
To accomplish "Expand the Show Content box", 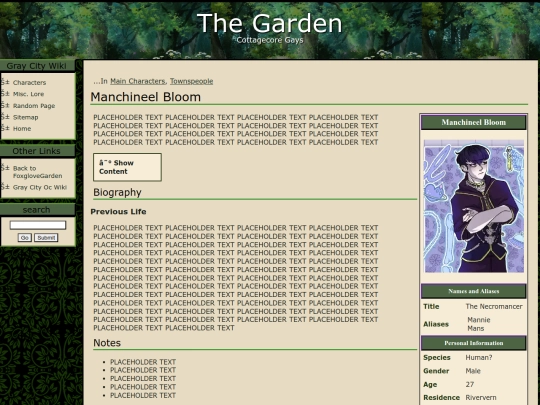I will click(x=127, y=167).
